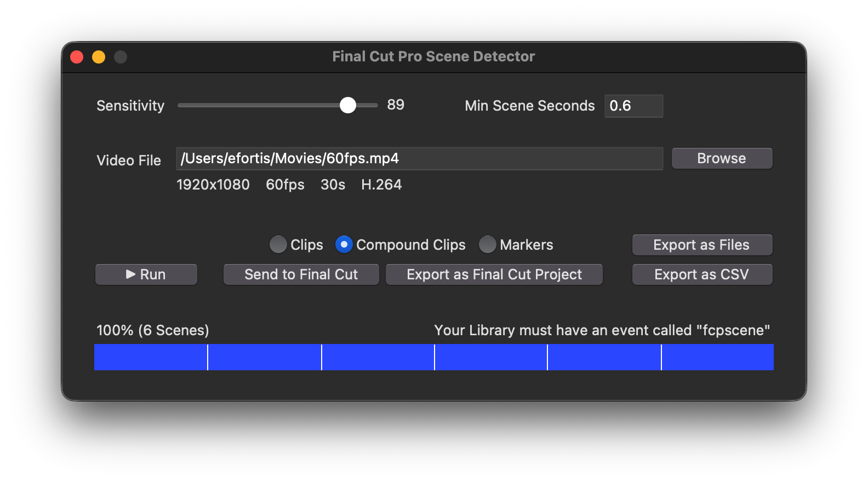Click the second scene segment in progress bar
The width and height of the screenshot is (868, 482).
tap(265, 357)
